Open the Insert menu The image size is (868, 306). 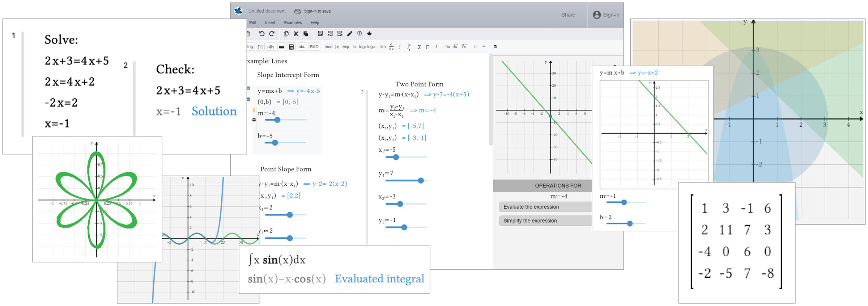click(270, 22)
